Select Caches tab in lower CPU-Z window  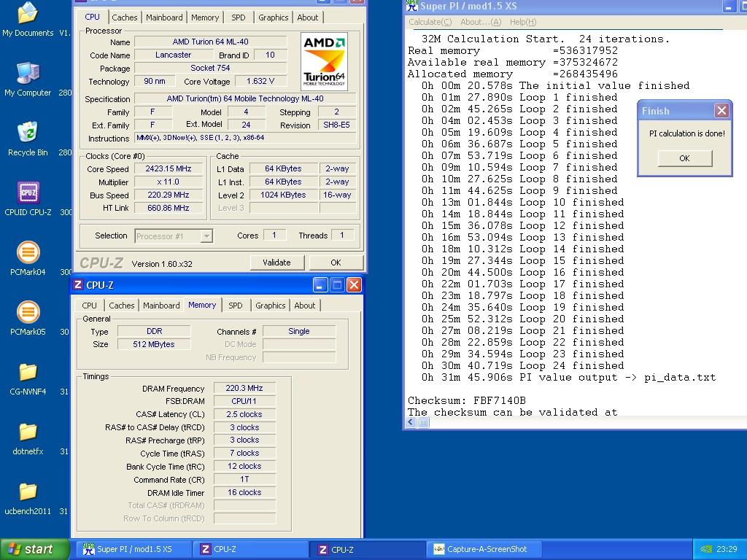(122, 306)
